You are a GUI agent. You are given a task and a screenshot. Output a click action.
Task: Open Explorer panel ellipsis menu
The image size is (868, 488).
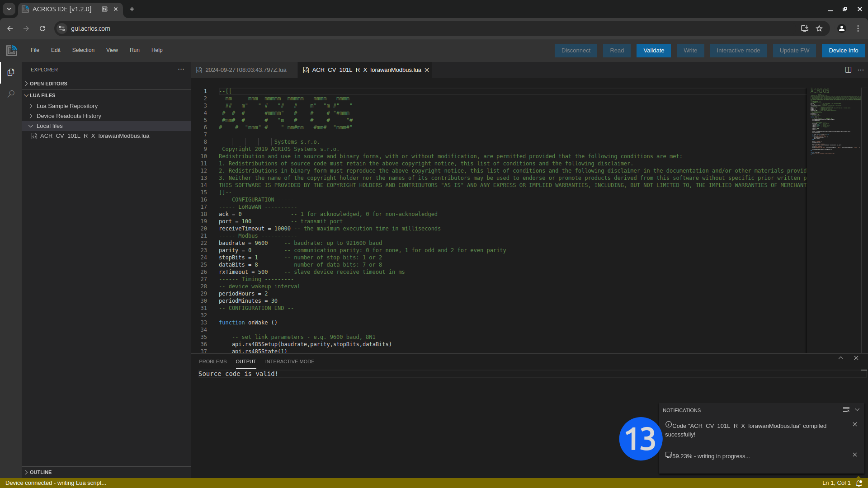pyautogui.click(x=181, y=70)
